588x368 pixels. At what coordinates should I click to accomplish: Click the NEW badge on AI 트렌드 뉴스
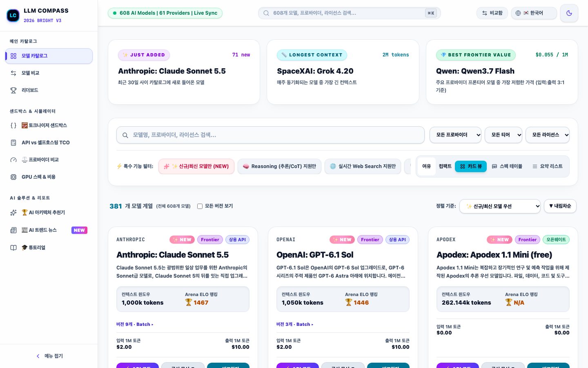(79, 230)
